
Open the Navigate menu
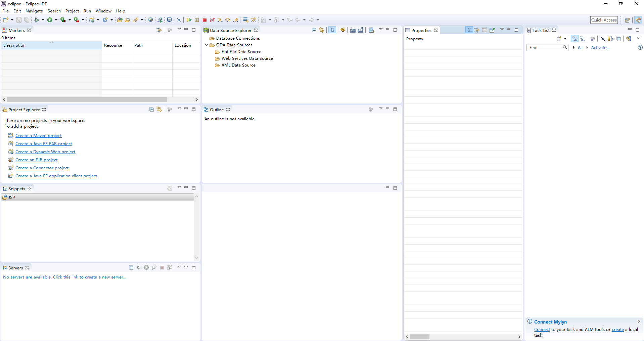(x=34, y=11)
